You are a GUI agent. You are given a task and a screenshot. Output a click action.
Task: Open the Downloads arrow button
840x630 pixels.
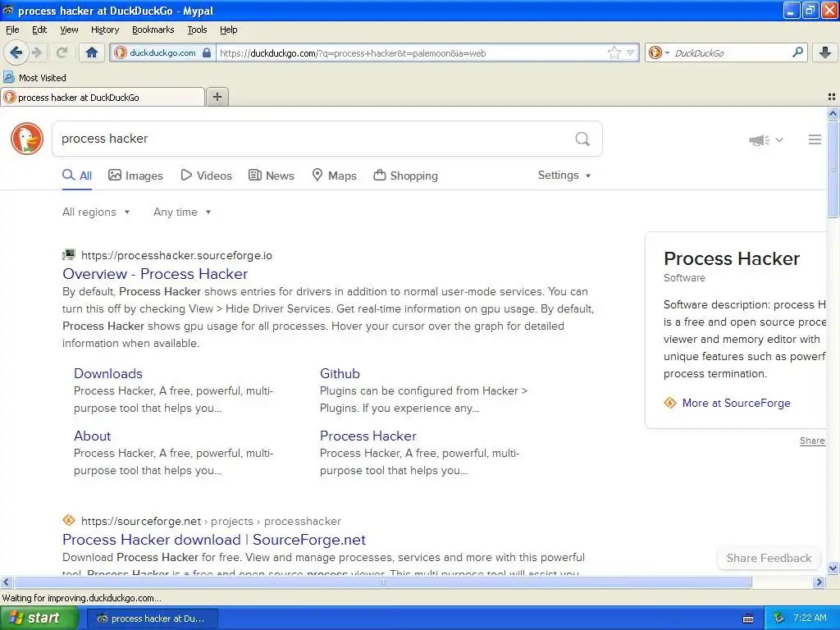click(x=825, y=52)
